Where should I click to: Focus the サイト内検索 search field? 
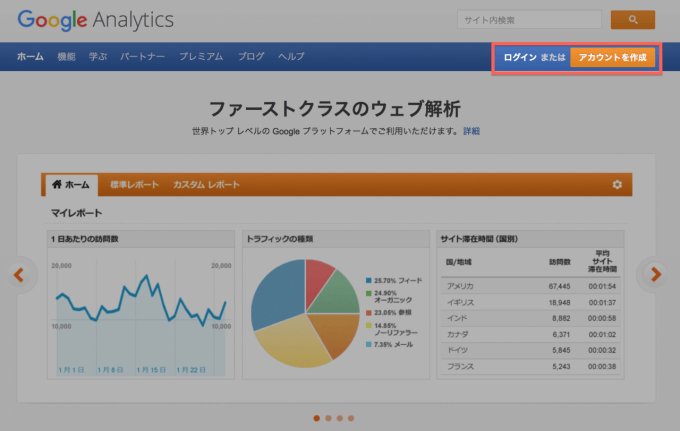pos(530,20)
